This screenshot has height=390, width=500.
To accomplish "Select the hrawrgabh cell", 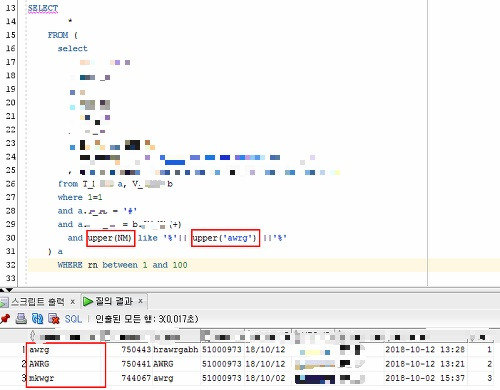I will tap(176, 350).
